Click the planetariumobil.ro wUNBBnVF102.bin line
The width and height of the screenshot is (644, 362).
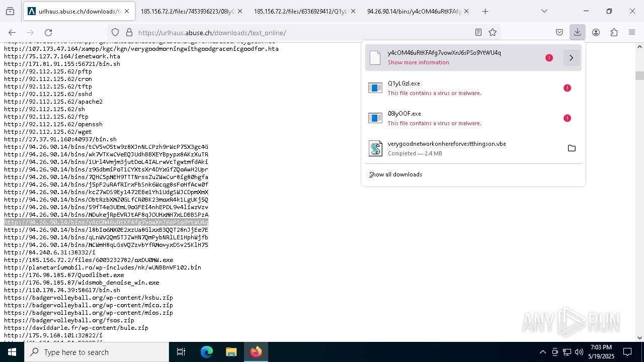pyautogui.click(x=103, y=267)
